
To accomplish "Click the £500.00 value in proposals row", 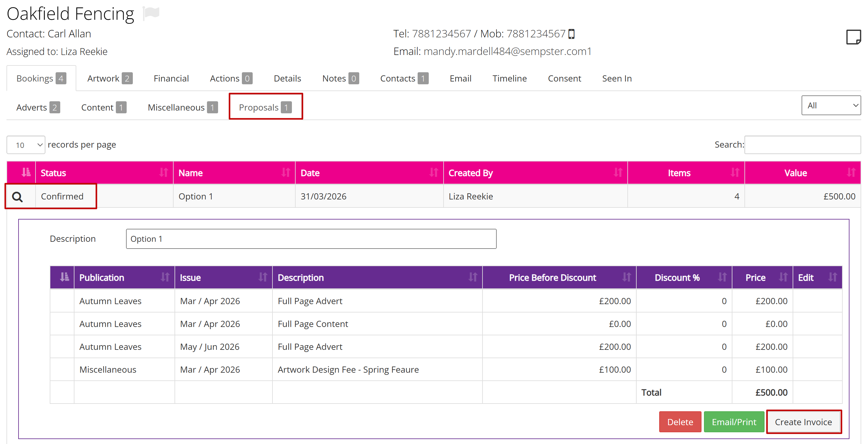I will (x=839, y=196).
